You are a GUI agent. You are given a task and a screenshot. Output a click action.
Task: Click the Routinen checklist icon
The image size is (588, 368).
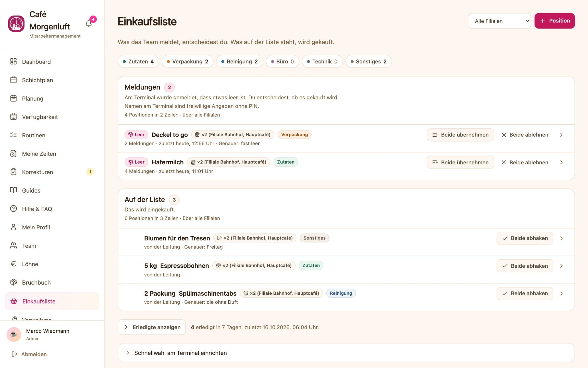click(x=13, y=135)
